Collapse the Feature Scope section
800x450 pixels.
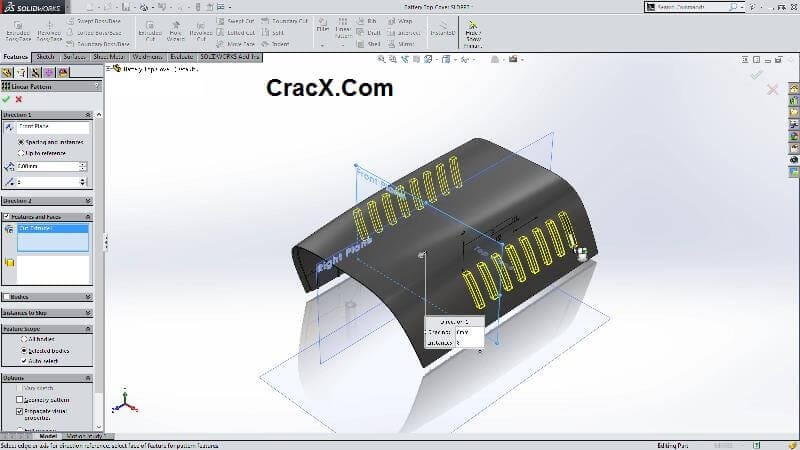88,329
